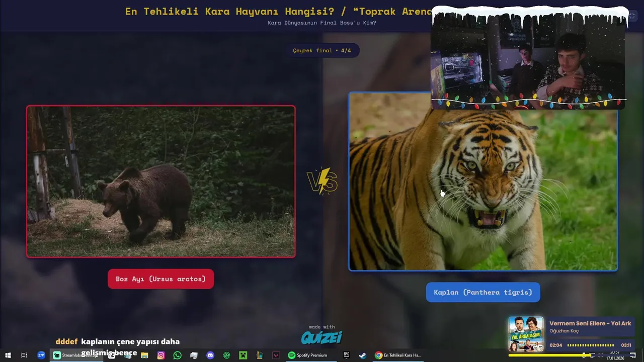644x362 pixels.
Task: Open Epic Games Launcher from the taskbar
Action: [346, 355]
